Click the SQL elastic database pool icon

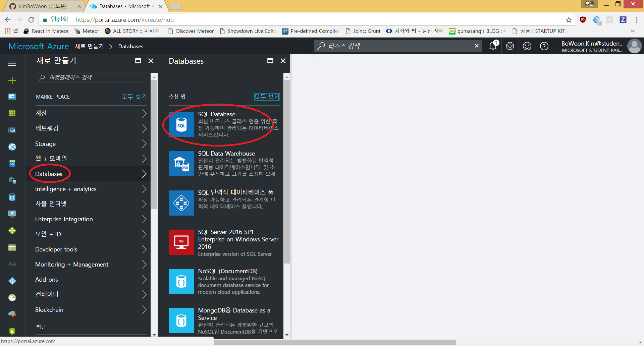[x=181, y=203]
